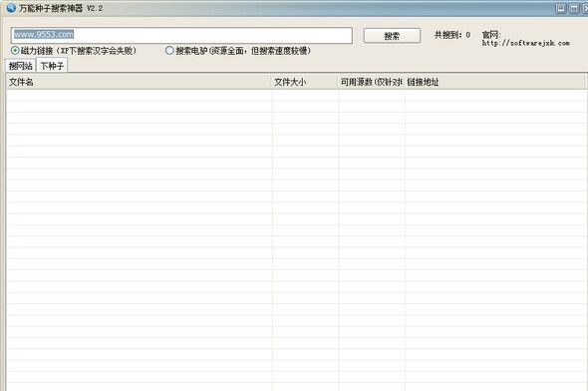Click the app icon in title bar
588x391 pixels.
pos(11,8)
